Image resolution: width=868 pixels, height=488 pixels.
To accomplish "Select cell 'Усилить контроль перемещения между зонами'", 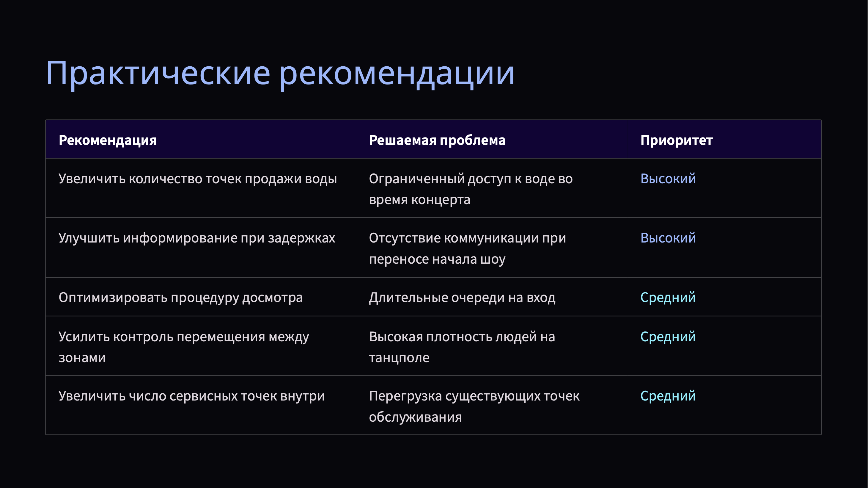I will tap(184, 347).
